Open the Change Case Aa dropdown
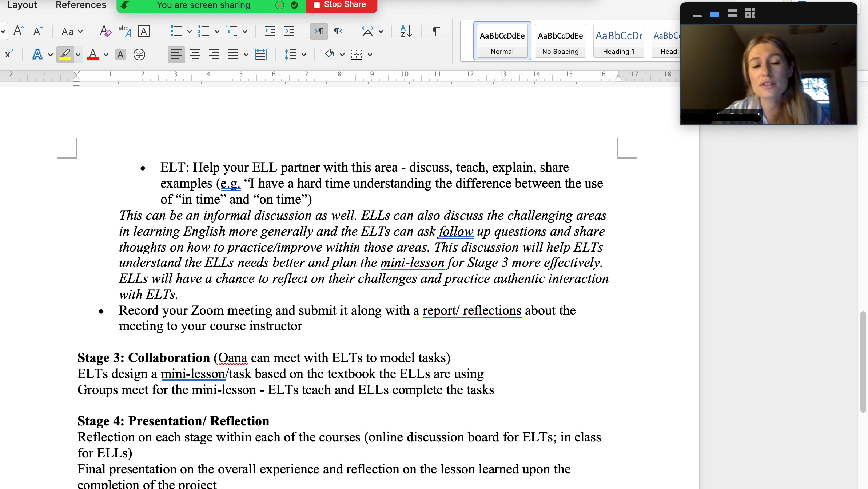868x489 pixels. [72, 31]
